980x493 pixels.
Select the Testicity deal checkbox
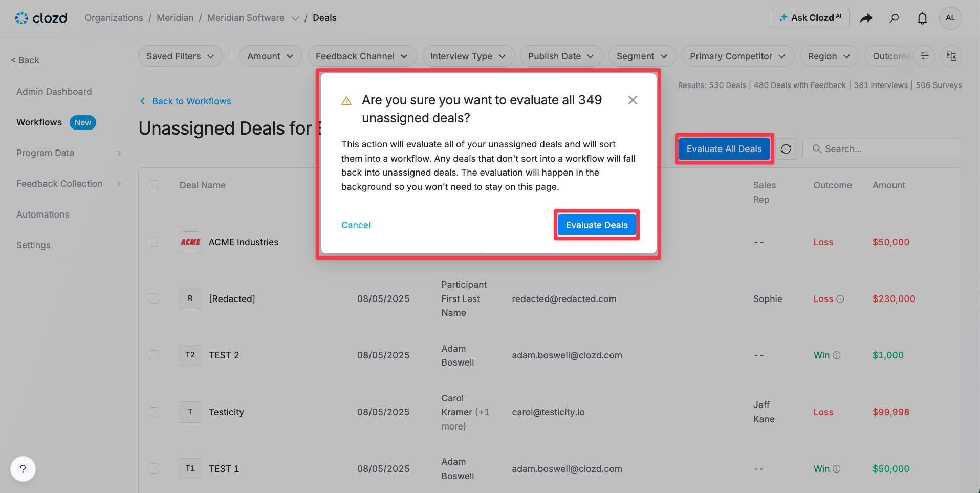pyautogui.click(x=154, y=412)
